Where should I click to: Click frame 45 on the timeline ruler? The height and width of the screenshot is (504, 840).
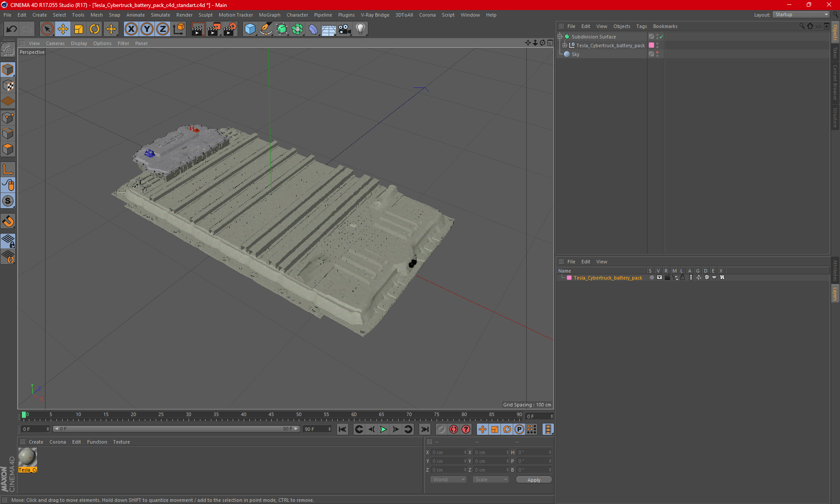point(271,415)
